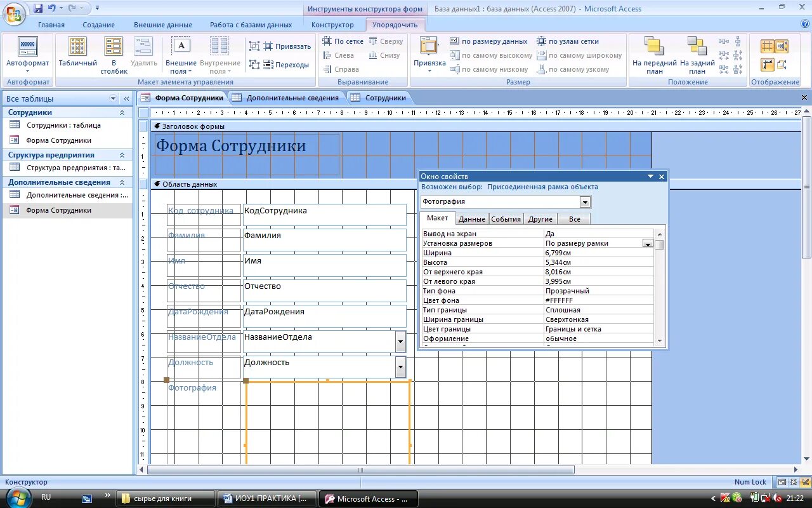812x508 pixels.
Task: Switch to Form view in status bar
Action: pyautogui.click(x=782, y=483)
